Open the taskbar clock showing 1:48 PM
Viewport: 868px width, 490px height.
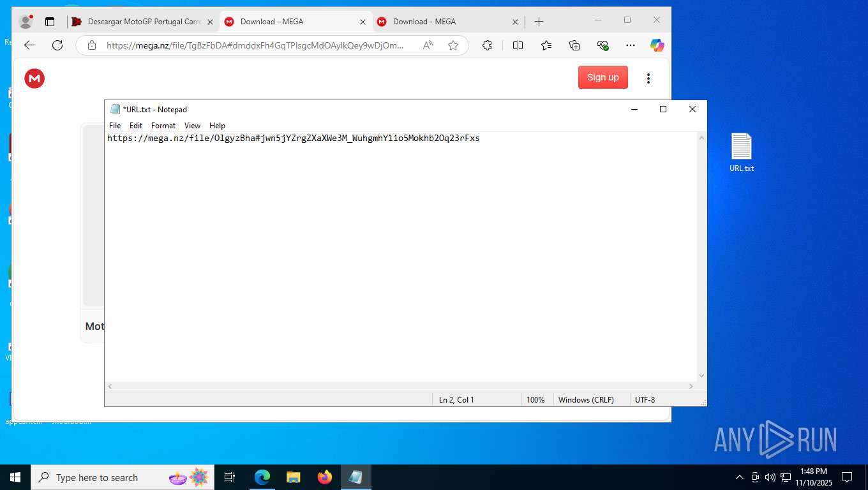[812, 477]
